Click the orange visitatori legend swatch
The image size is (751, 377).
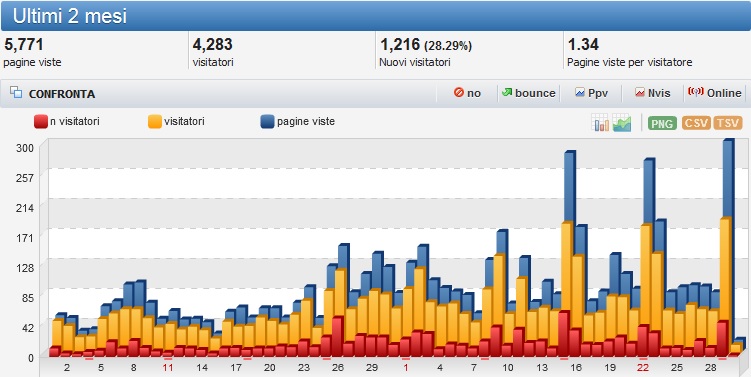(x=155, y=122)
